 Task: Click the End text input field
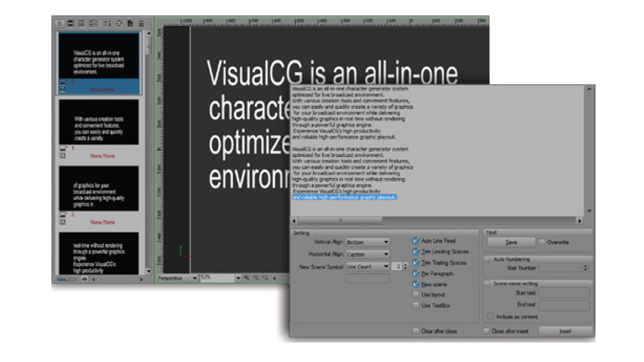tap(564, 305)
